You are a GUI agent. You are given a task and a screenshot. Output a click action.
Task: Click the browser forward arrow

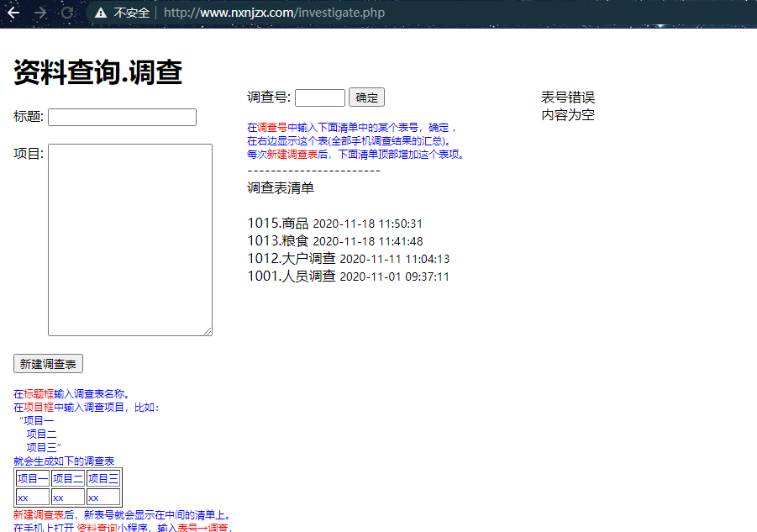coord(40,13)
